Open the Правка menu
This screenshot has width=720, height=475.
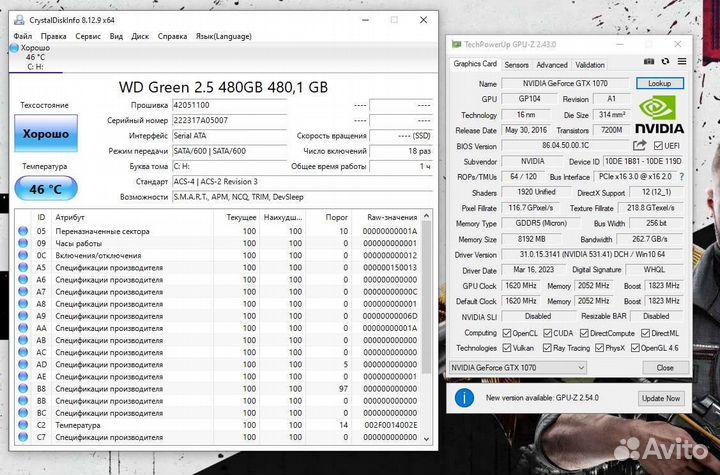53,36
